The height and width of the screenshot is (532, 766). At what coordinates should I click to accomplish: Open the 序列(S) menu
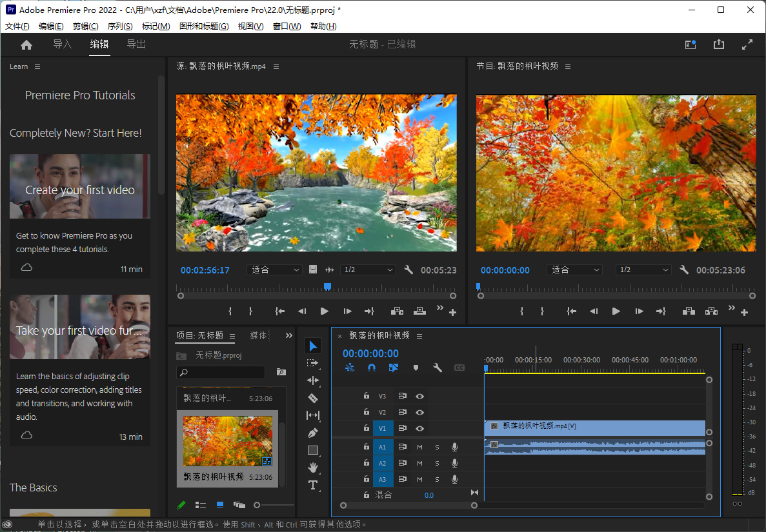pyautogui.click(x=119, y=26)
